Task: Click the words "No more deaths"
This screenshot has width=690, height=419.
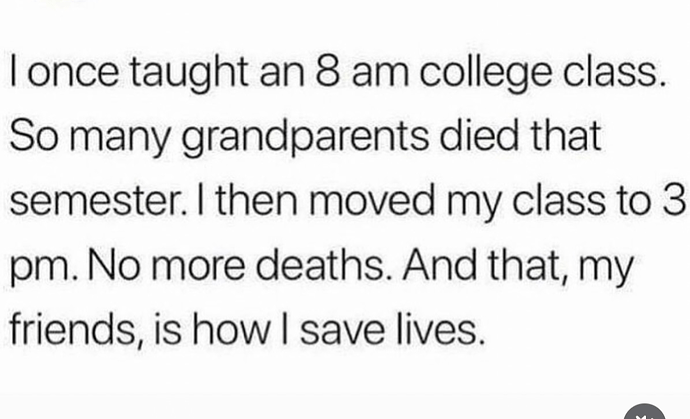Action: pos(237,266)
